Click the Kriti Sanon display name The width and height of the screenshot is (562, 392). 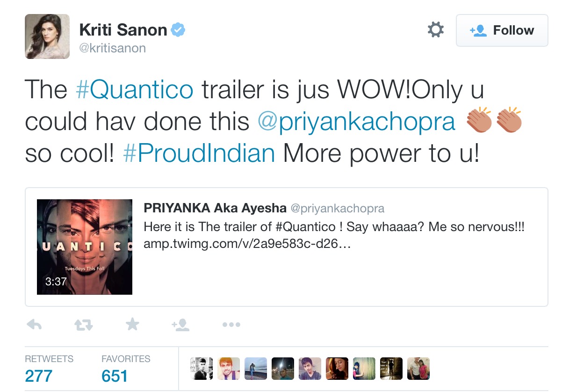click(x=123, y=30)
